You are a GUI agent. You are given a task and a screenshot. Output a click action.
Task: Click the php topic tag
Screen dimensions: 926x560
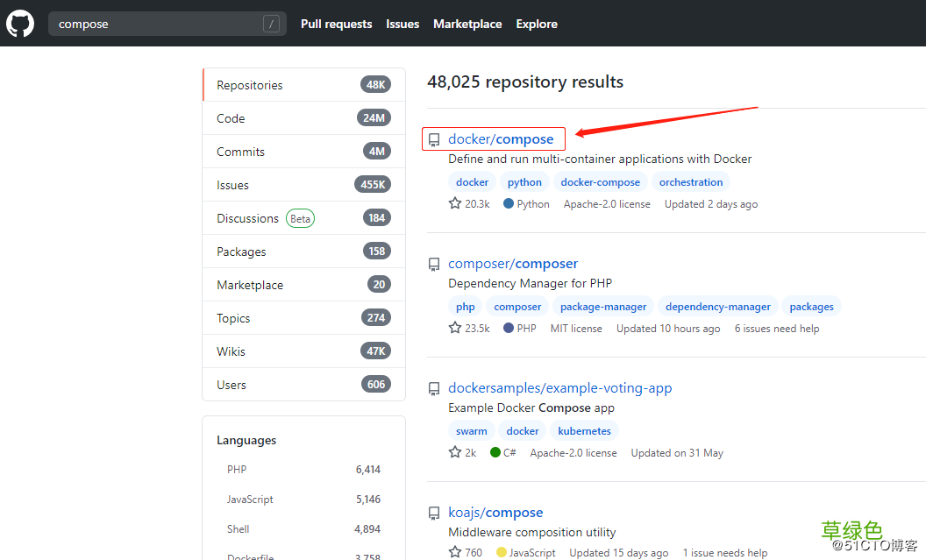click(x=466, y=307)
